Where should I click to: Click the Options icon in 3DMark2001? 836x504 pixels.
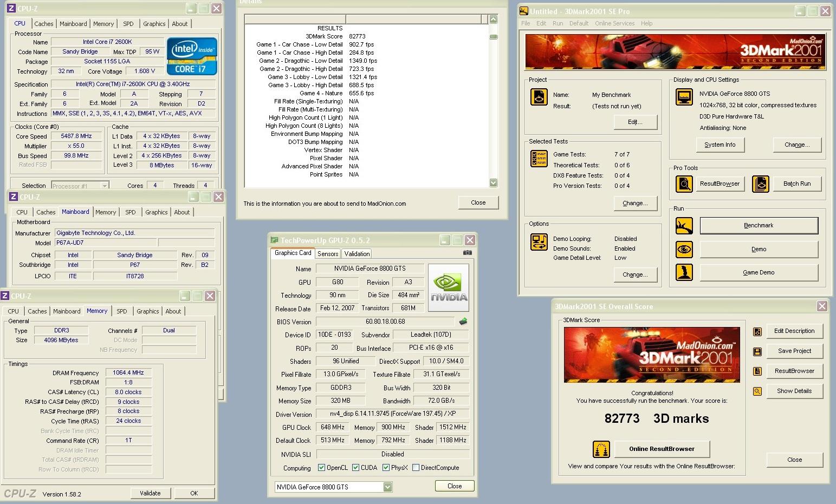click(539, 242)
